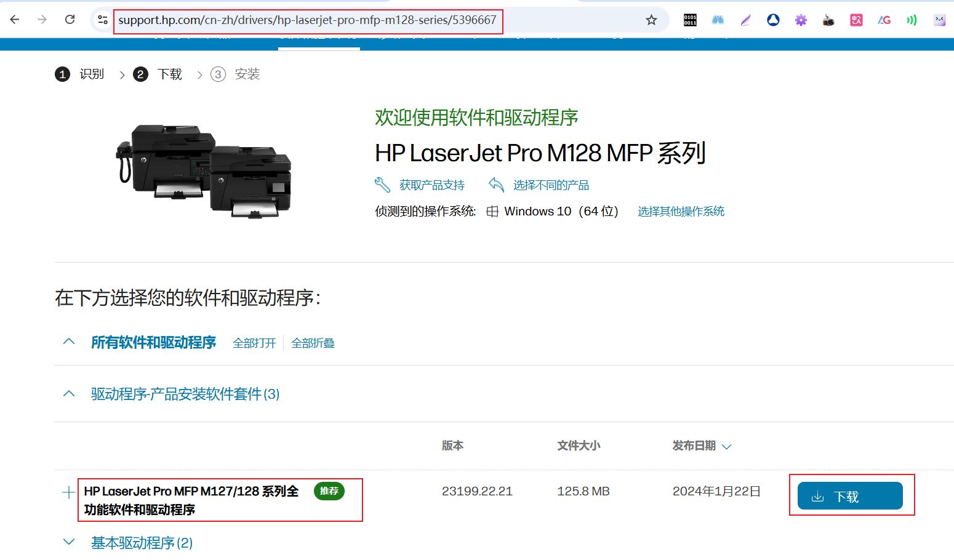Click 选择其他操作系统 link
This screenshot has height=560, width=954.
click(681, 212)
